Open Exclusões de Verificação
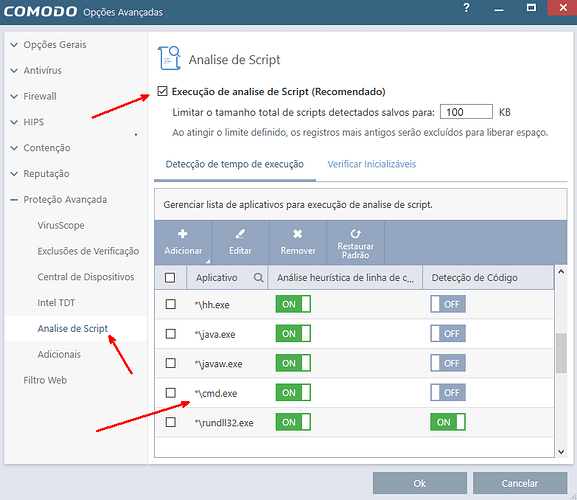Screen dimensions: 577x500 [x=88, y=251]
